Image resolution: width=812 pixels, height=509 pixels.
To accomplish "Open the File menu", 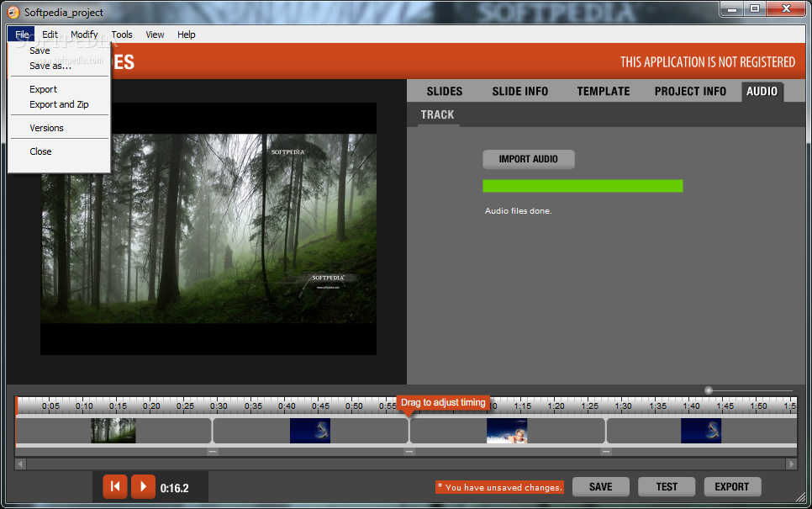I will click(22, 34).
